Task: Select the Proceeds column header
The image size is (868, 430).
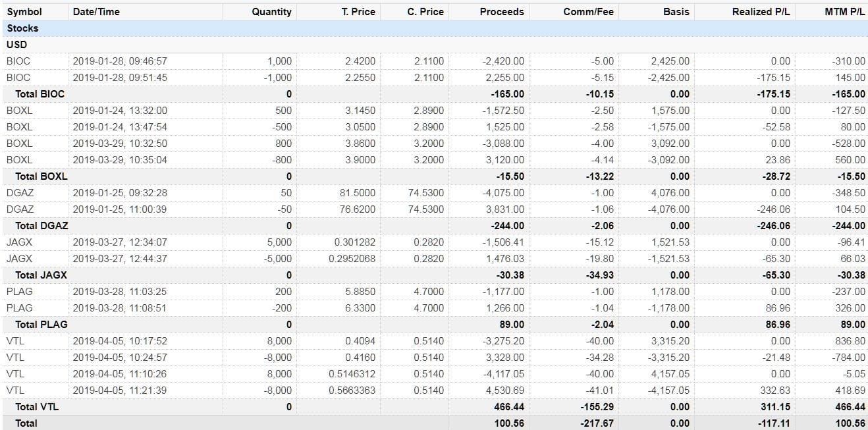Action: coord(502,12)
